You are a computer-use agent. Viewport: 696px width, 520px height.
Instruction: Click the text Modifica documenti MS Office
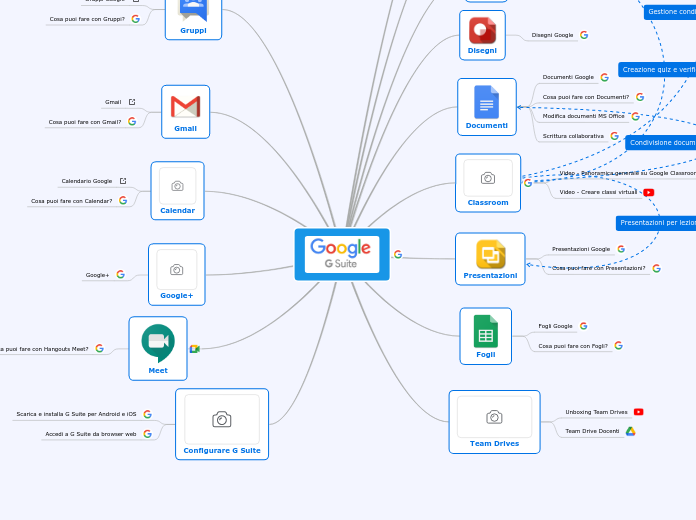(x=583, y=116)
